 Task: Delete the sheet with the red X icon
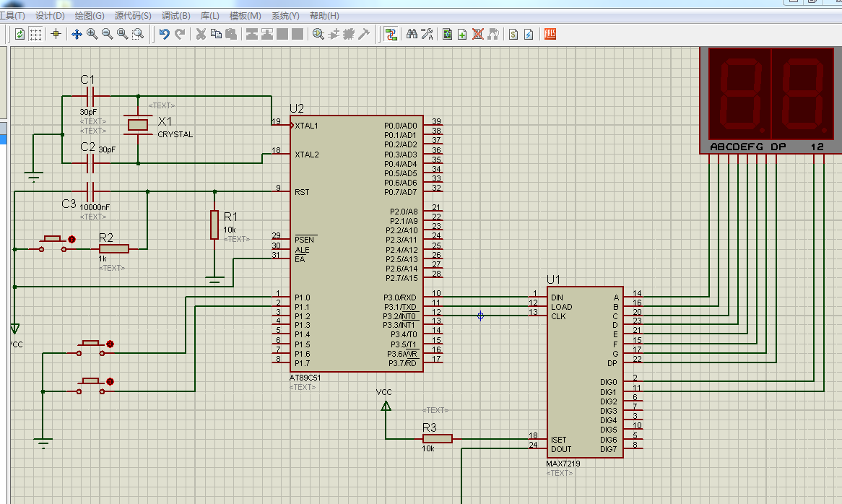point(477,35)
